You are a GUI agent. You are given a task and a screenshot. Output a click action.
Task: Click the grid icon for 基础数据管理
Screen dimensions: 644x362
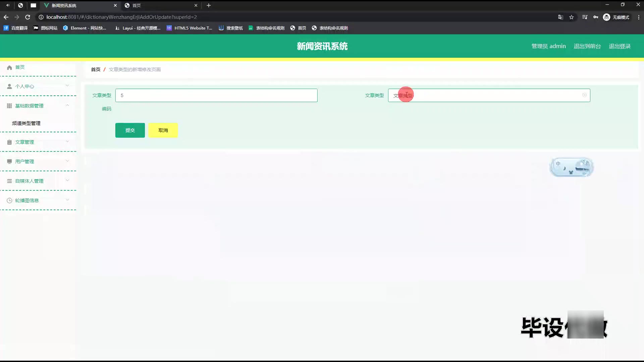(x=9, y=106)
